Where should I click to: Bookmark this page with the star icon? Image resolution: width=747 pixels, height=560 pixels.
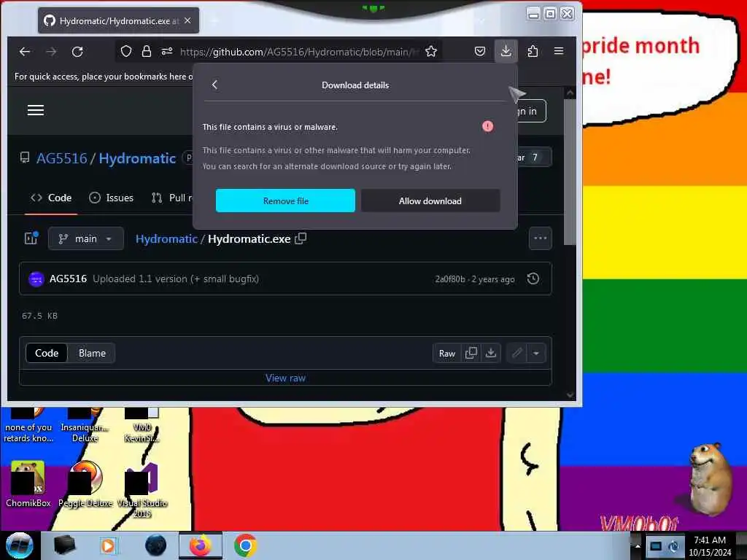pyautogui.click(x=431, y=52)
